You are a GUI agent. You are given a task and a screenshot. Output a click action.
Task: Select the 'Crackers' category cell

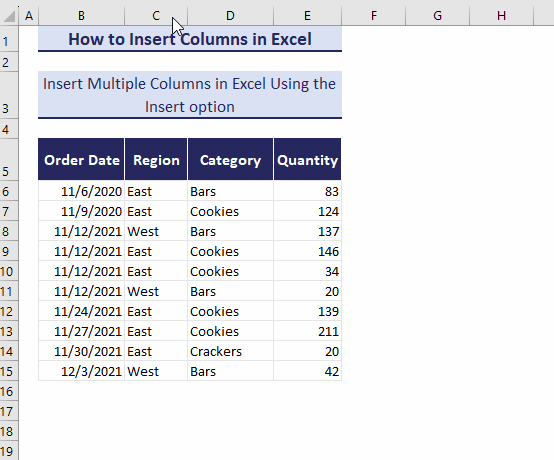230,351
